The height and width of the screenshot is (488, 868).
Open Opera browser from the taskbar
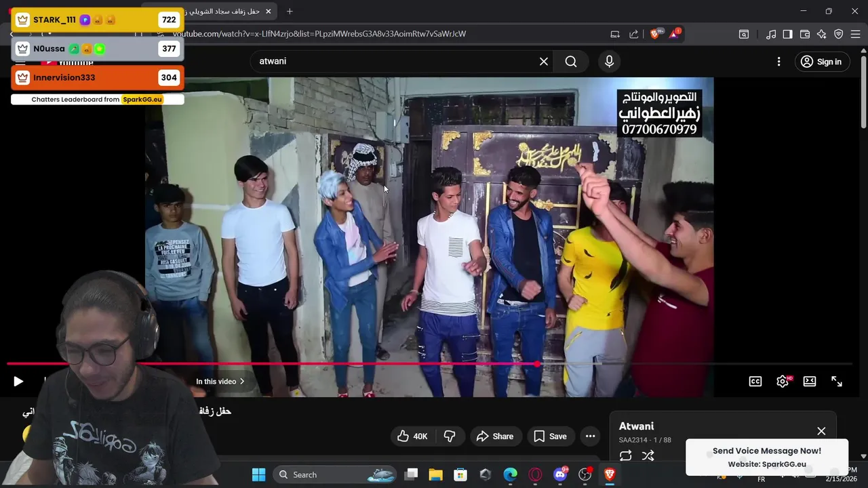point(535,474)
